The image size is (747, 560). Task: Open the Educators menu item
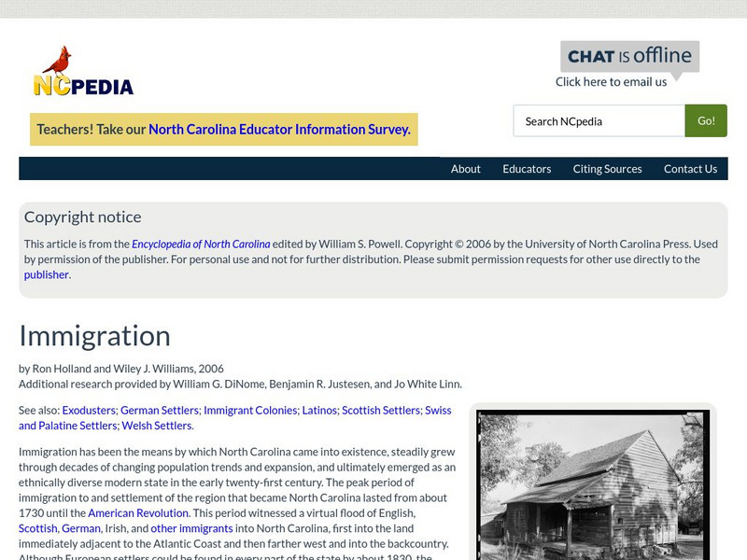528,169
